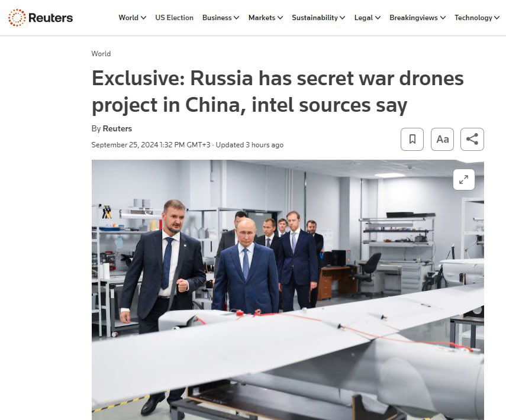
Task: Expand the Business dropdown chevron
Action: (237, 18)
